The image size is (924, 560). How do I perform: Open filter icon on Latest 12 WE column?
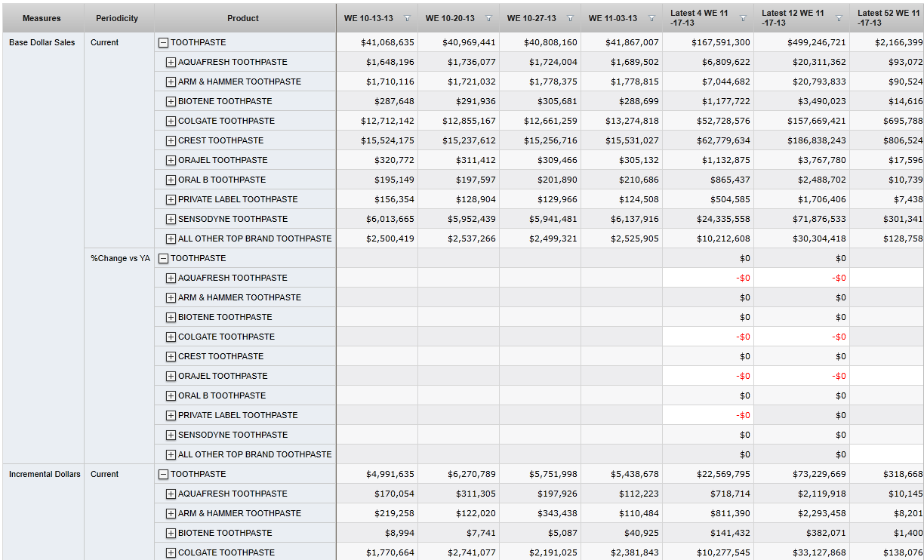pos(839,19)
